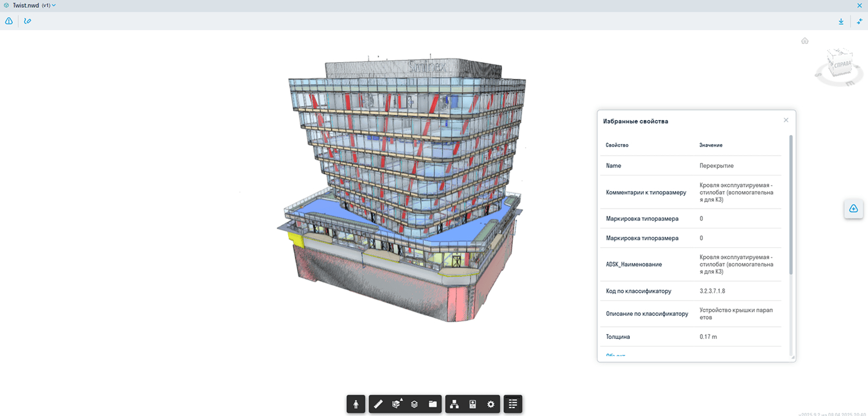Click the cloud upload floating button
Screen dimensions: 868x416
tap(854, 209)
